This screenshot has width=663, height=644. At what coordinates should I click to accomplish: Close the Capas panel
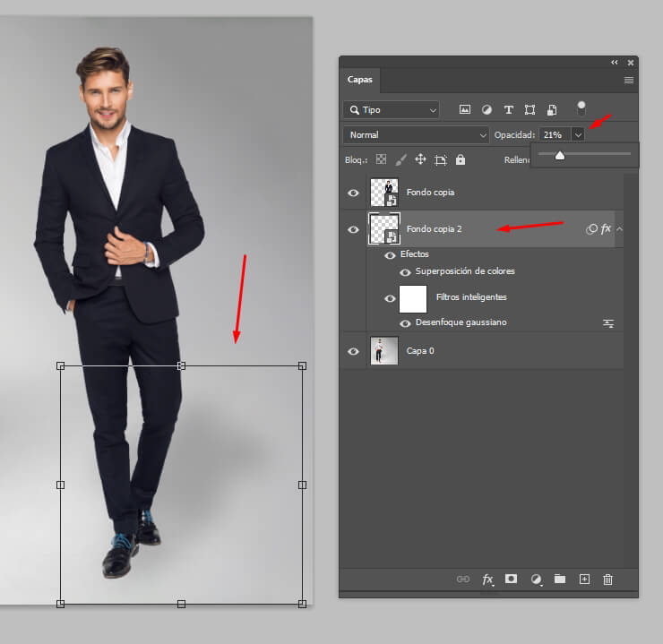coord(631,63)
